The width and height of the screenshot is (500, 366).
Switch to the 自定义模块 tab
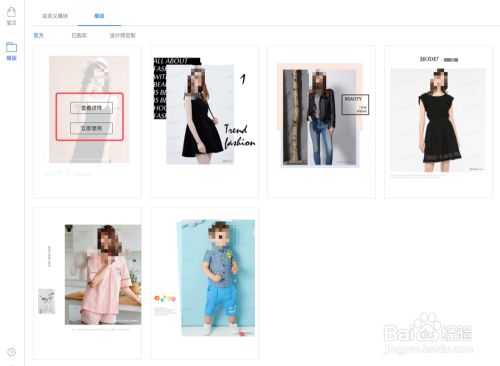click(x=55, y=16)
